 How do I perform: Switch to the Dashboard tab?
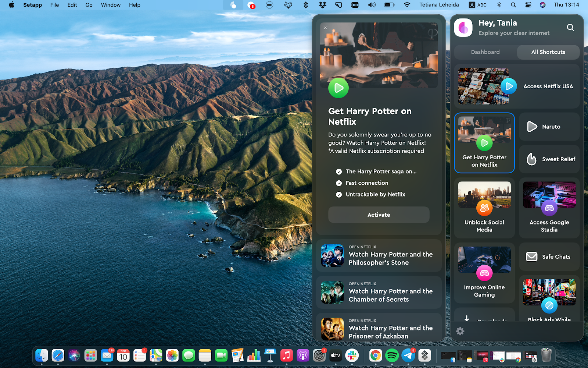point(485,52)
